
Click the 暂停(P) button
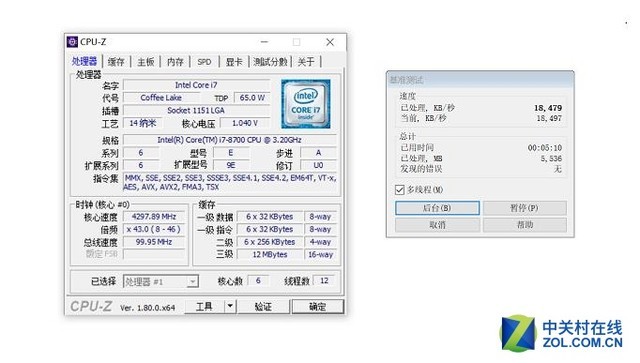pyautogui.click(x=524, y=208)
